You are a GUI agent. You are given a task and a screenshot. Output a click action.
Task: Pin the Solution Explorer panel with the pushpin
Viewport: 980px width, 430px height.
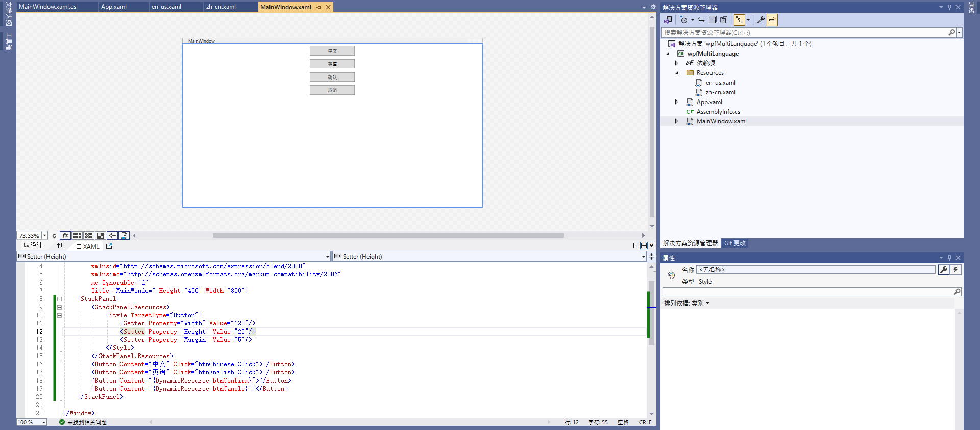(x=949, y=7)
